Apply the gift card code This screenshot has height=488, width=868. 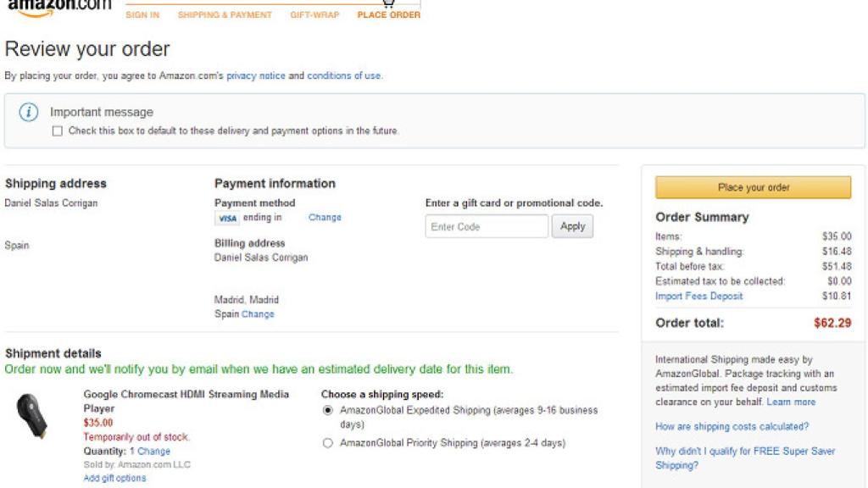click(x=572, y=227)
